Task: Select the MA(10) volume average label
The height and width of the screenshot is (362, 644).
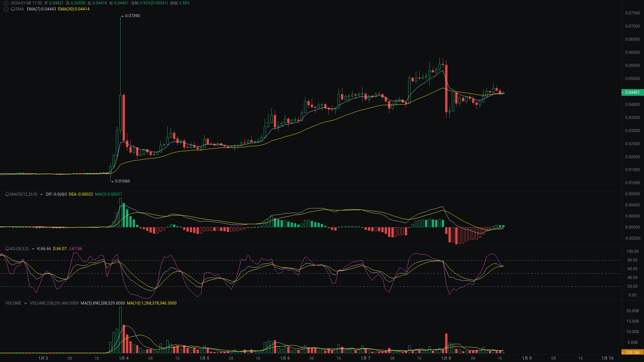Action: tap(152, 303)
